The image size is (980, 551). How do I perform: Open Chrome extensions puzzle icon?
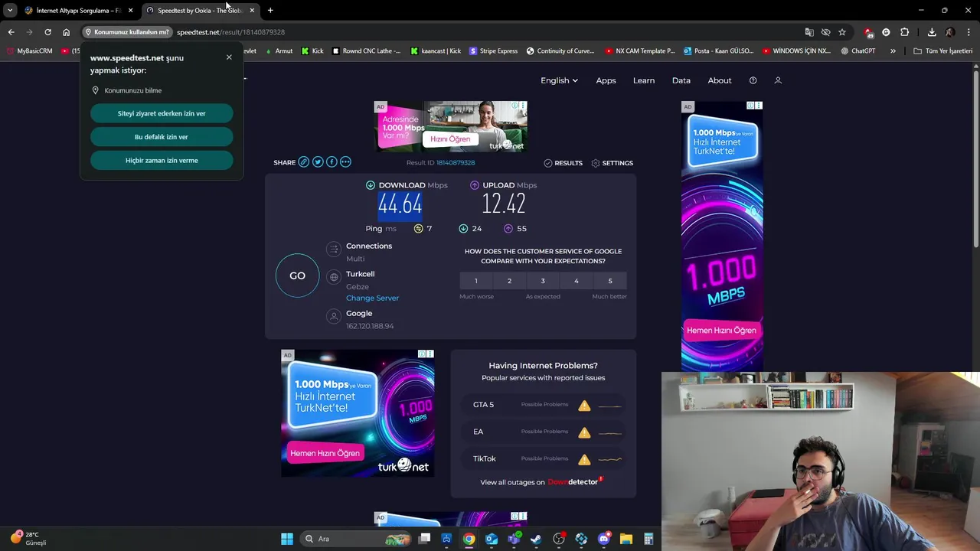[x=905, y=32]
